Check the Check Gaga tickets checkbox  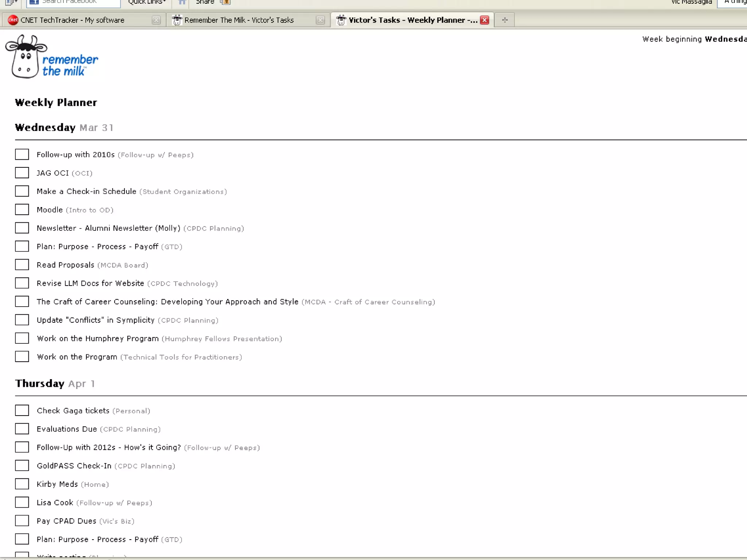point(22,411)
